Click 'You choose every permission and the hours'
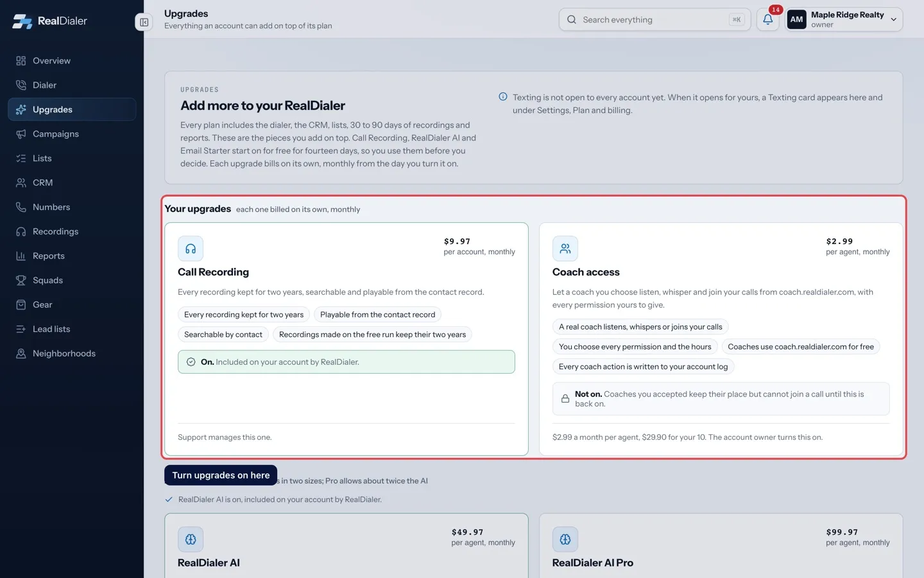The height and width of the screenshot is (578, 924). click(x=635, y=347)
